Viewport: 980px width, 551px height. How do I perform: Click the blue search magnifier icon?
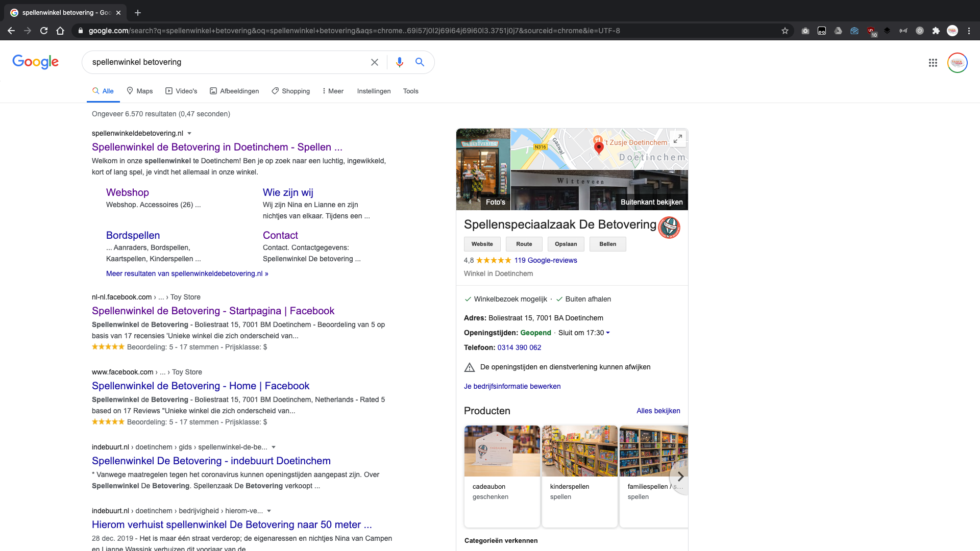pyautogui.click(x=420, y=62)
